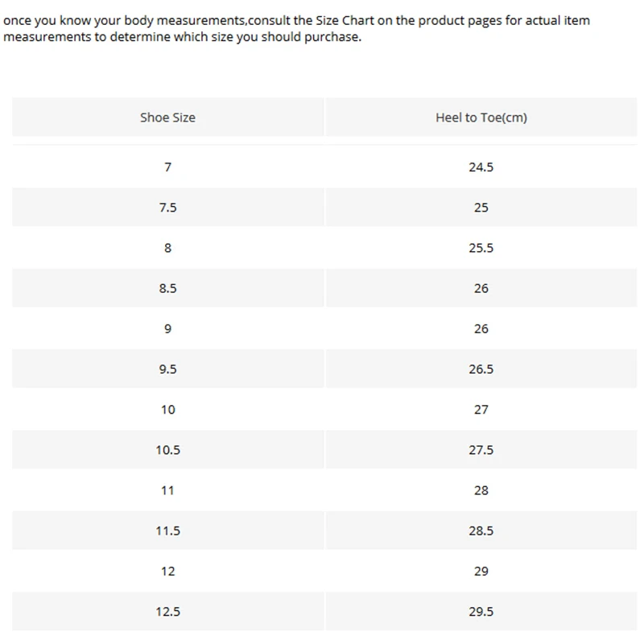Select shoe size 8.5 cell
This screenshot has height=644, width=644.
168,288
